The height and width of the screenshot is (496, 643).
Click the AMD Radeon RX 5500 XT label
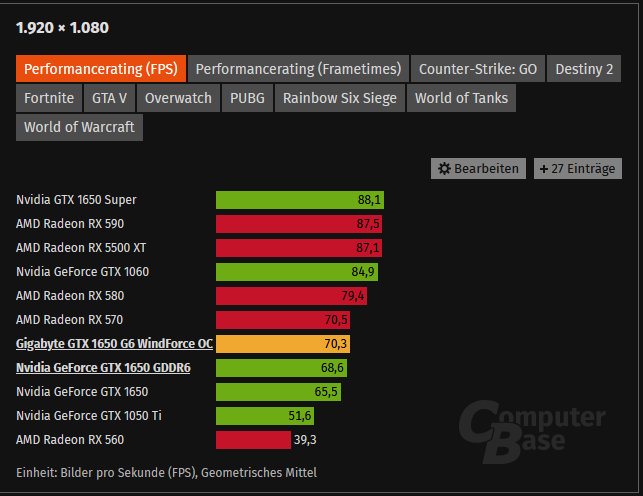coord(81,248)
